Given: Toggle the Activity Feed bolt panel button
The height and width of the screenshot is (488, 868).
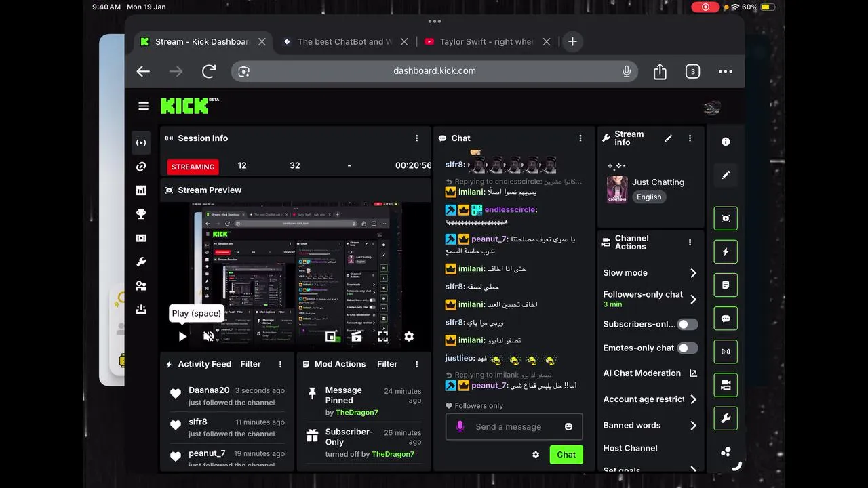Looking at the screenshot, I should click(x=726, y=251).
